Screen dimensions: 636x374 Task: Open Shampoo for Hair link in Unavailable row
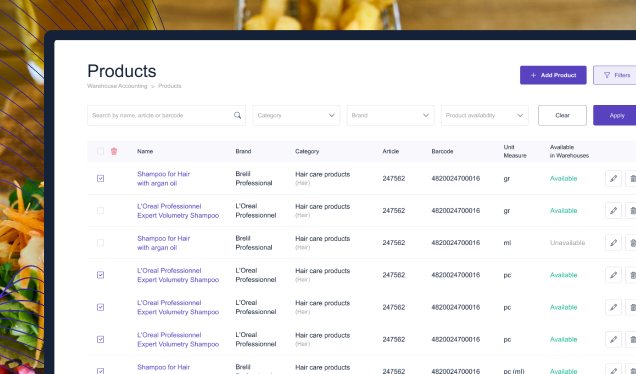point(163,243)
